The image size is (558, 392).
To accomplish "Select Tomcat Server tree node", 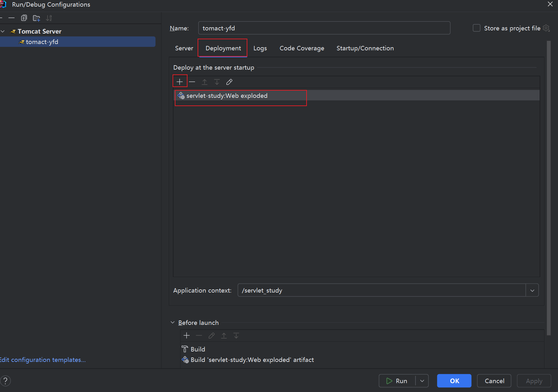I will [39, 31].
